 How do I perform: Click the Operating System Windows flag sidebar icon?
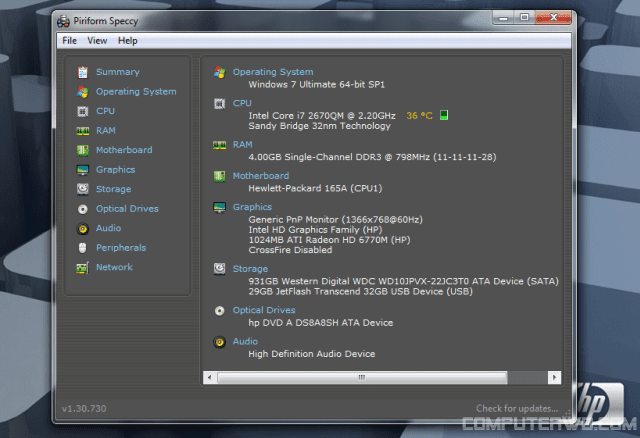83,92
